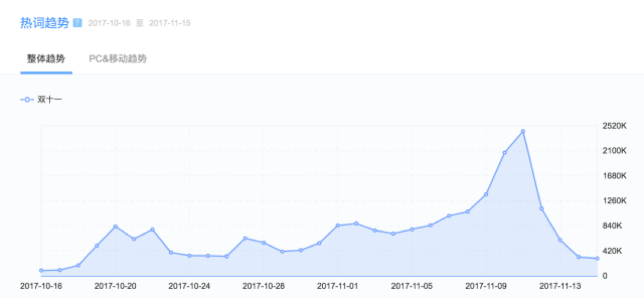The image size is (644, 298).
Task: Select the start date 2017-10-16
Action: pos(109,23)
